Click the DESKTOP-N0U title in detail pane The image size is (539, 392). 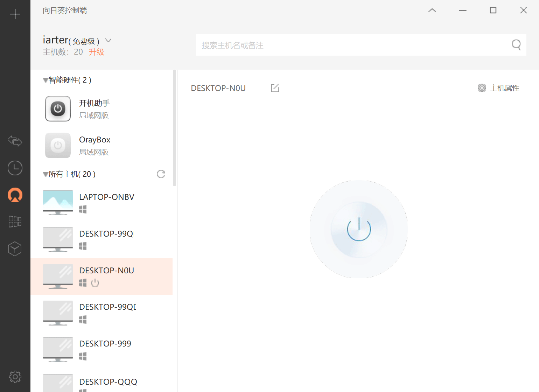[x=218, y=88]
